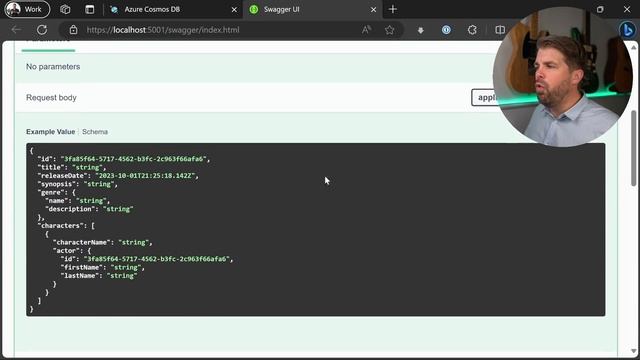The width and height of the screenshot is (640, 360).
Task: Reload the Swagger page
Action: (42, 30)
